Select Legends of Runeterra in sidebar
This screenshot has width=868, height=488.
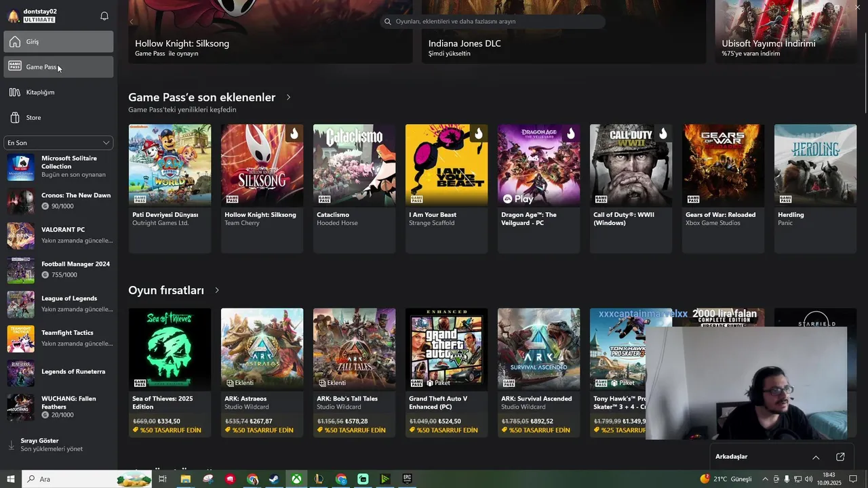(x=58, y=372)
